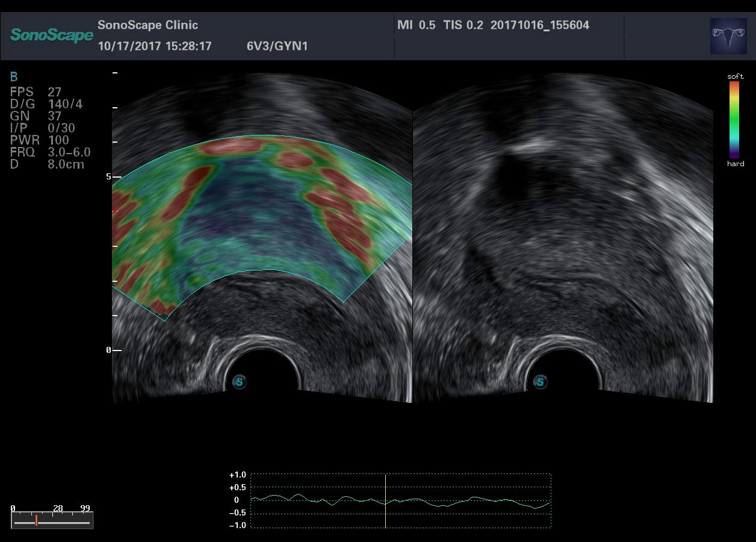Click the FPS 27 parameter
The width and height of the screenshot is (756, 542).
[36, 92]
